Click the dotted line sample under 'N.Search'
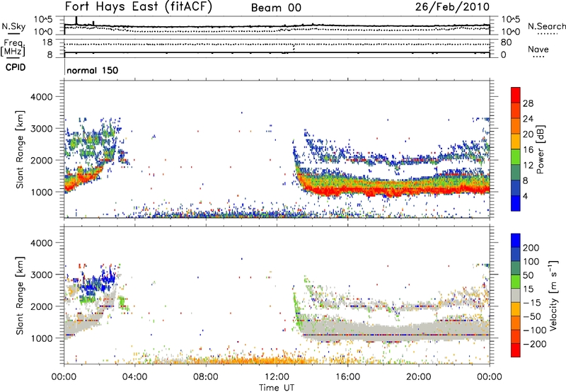 [x=547, y=34]
